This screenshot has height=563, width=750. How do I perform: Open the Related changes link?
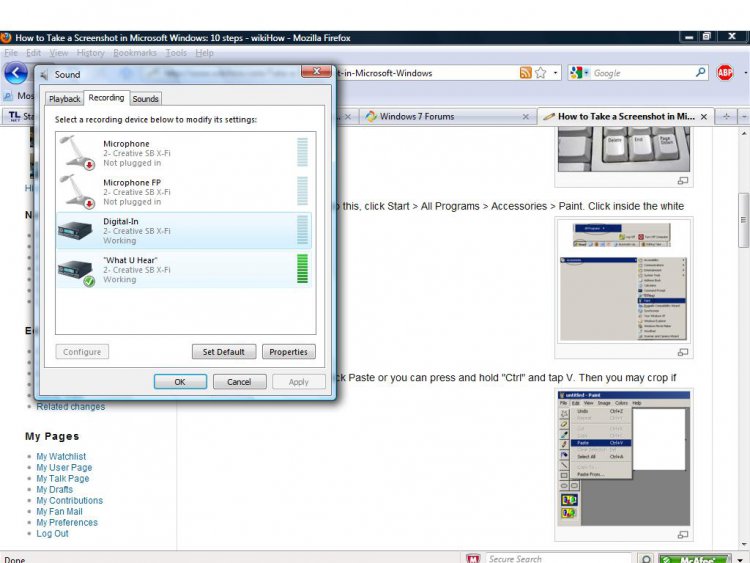coord(71,407)
